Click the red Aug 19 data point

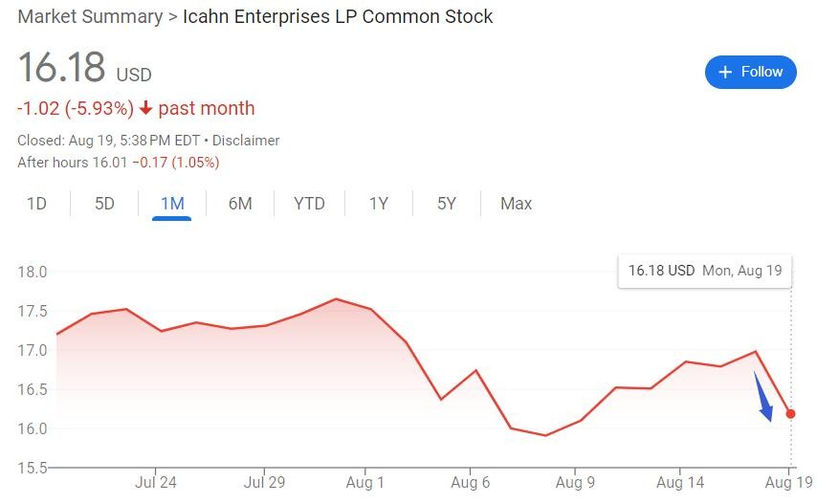point(790,414)
